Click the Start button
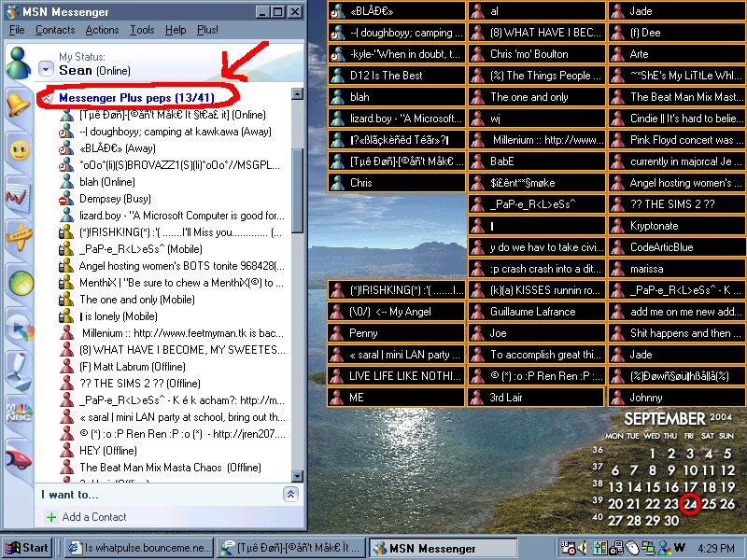 (x=27, y=548)
